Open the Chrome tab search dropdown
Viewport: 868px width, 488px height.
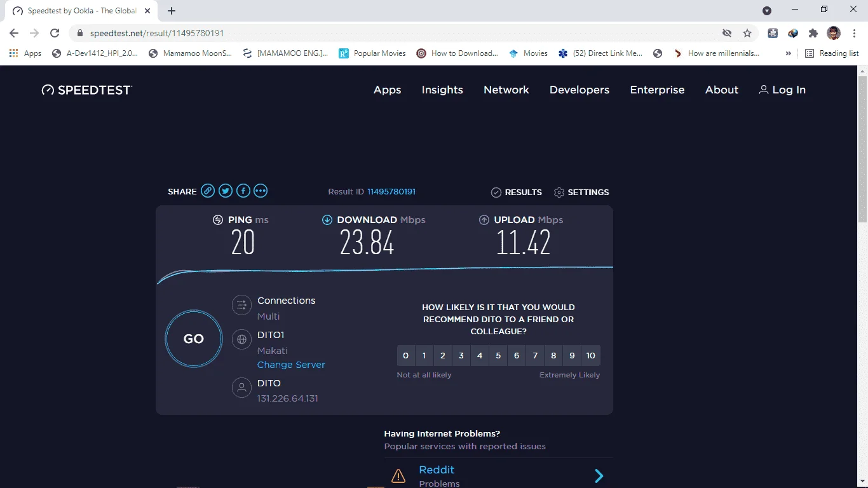(767, 10)
